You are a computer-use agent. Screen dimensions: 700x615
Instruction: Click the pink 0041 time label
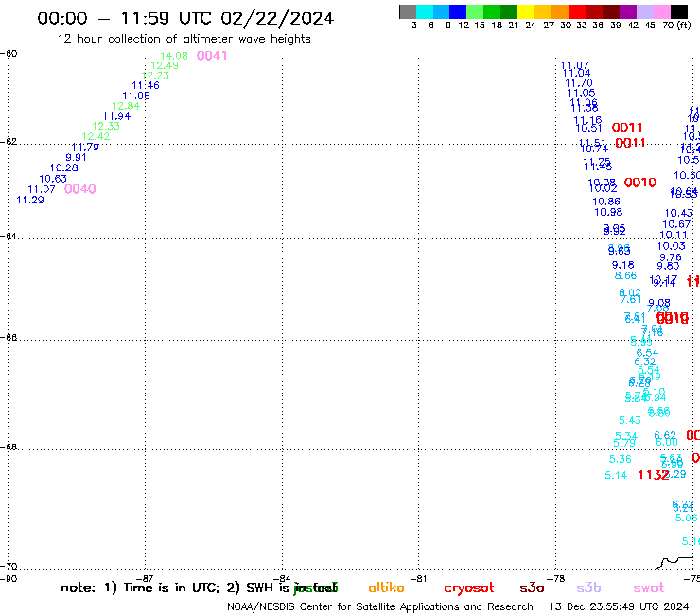coord(212,56)
